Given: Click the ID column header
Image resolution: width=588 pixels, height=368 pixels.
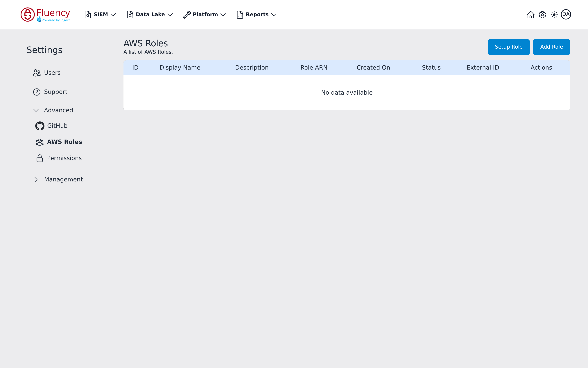Looking at the screenshot, I should (135, 68).
